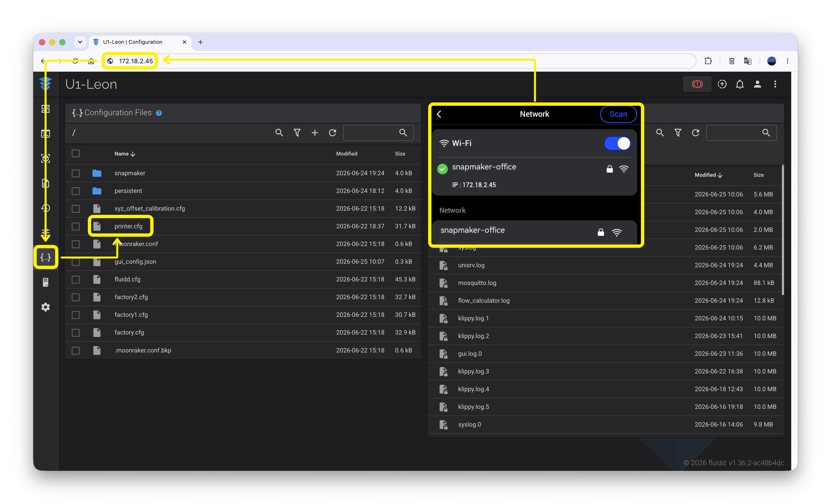Image resolution: width=831 pixels, height=504 pixels.
Task: Select the .moonraker.conf.bkp row checkbox
Action: coord(75,350)
